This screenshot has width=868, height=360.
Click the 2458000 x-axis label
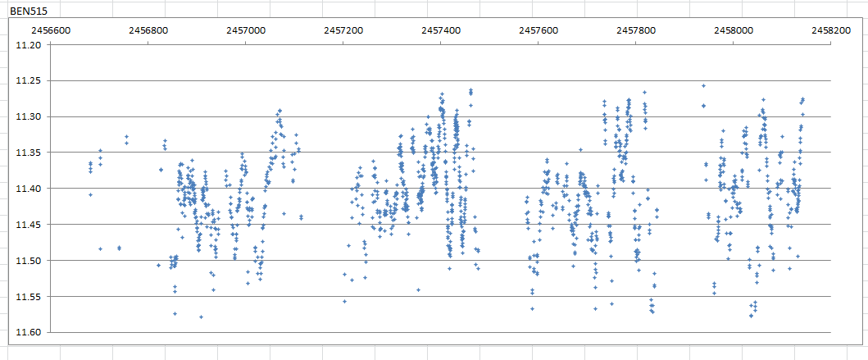[734, 30]
